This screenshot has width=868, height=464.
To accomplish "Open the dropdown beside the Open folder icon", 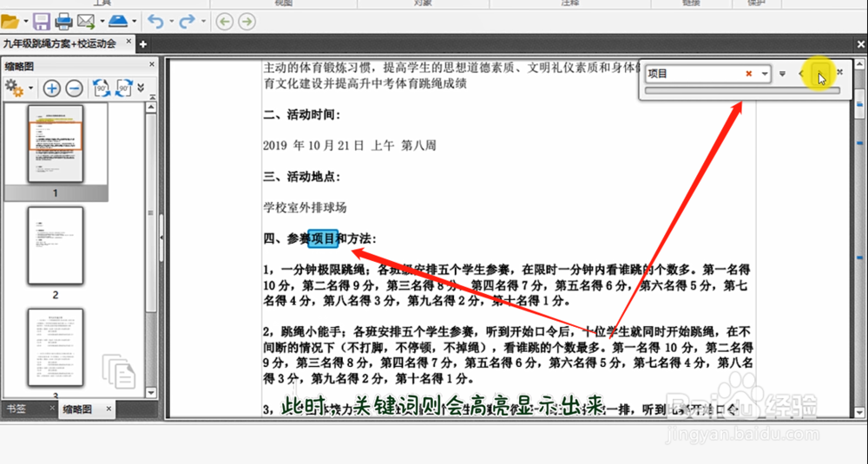I will pos(25,23).
